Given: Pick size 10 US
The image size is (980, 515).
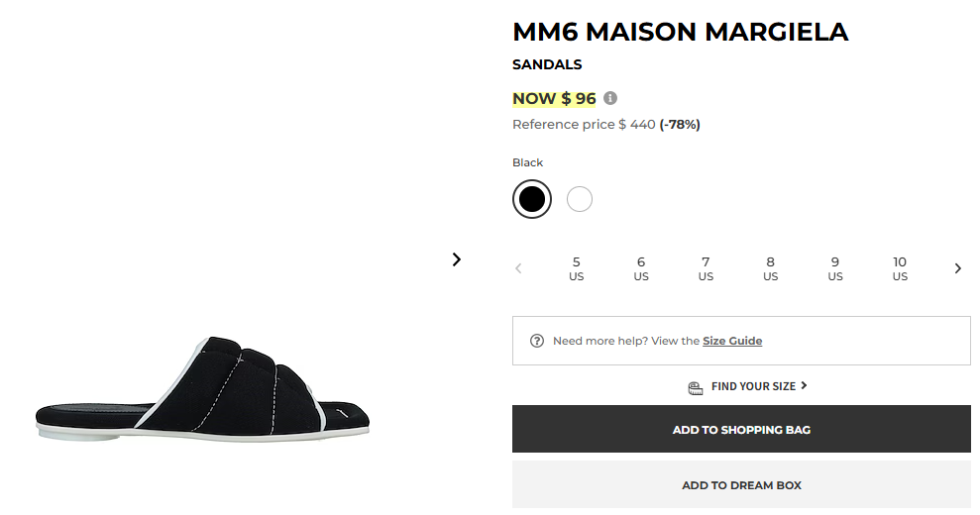Looking at the screenshot, I should [x=900, y=268].
